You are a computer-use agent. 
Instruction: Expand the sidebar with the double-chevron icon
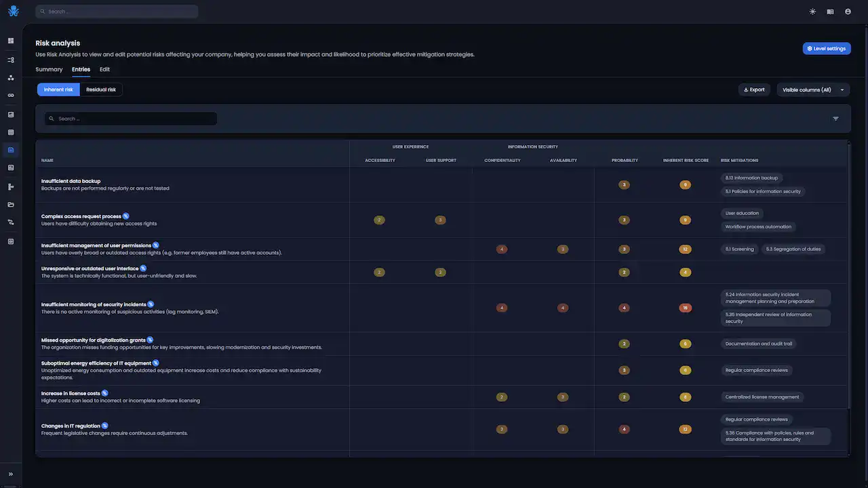(x=11, y=474)
